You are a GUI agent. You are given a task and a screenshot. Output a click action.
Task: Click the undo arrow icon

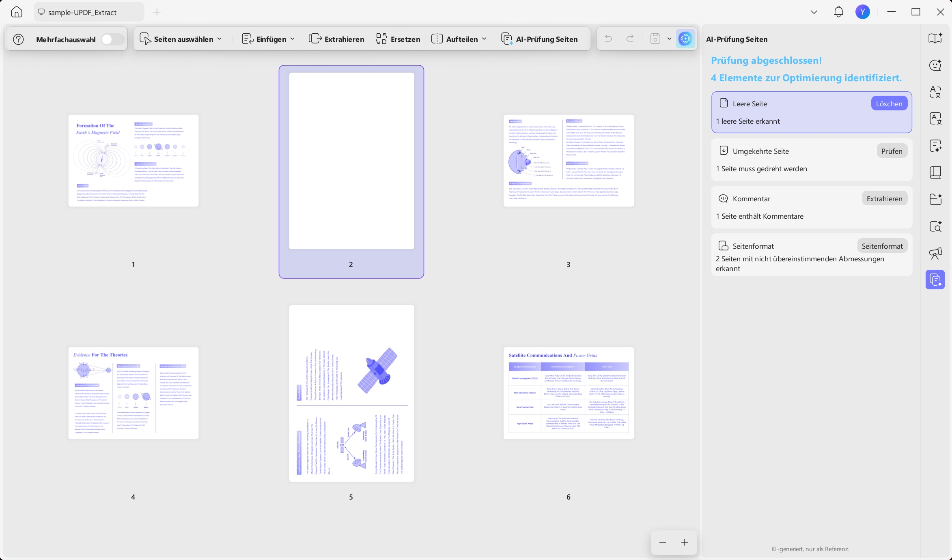(608, 39)
